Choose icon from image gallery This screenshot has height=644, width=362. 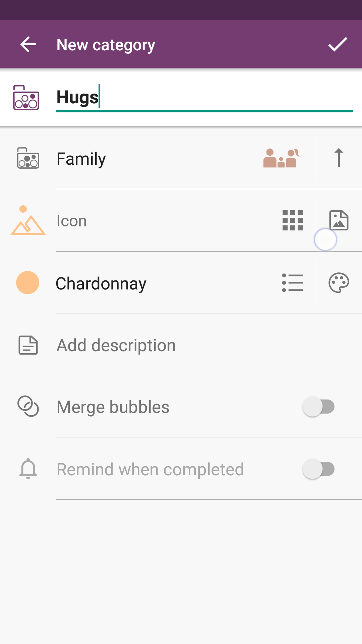point(339,221)
